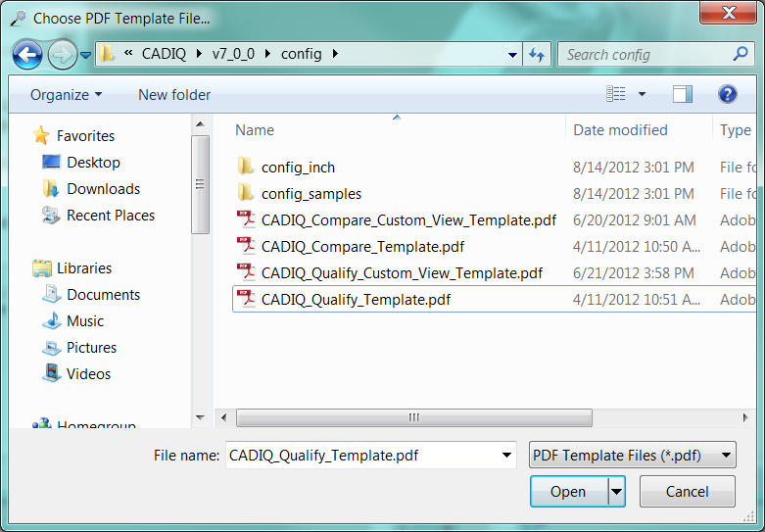
Task: Click the horizontal scrollbar thumb of file list
Action: [x=414, y=417]
